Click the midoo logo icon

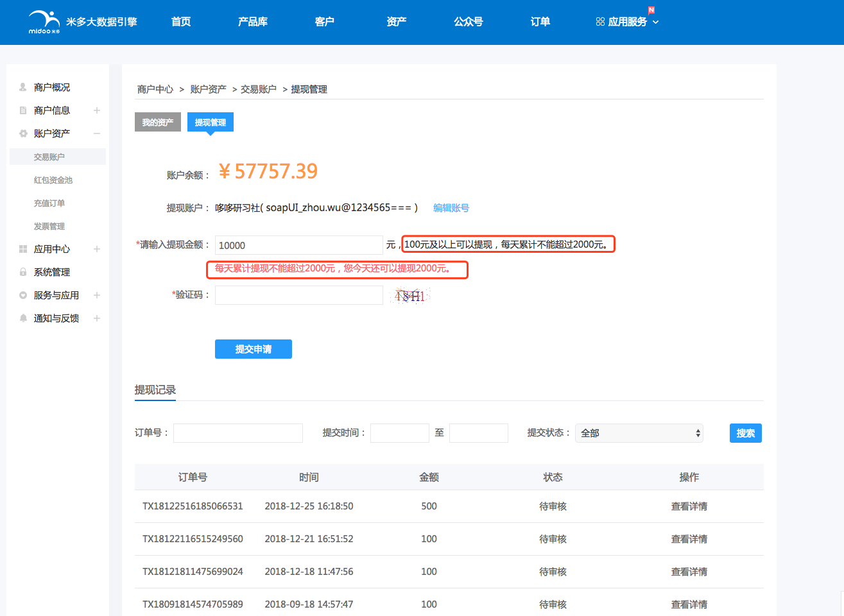pos(44,21)
